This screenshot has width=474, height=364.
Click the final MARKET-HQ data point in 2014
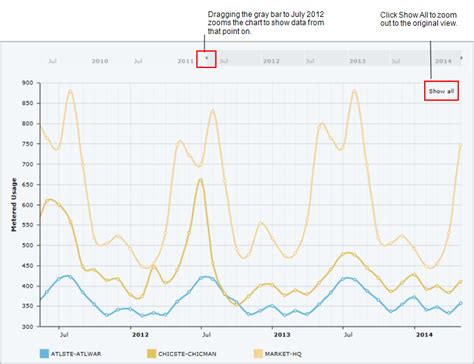tap(461, 145)
